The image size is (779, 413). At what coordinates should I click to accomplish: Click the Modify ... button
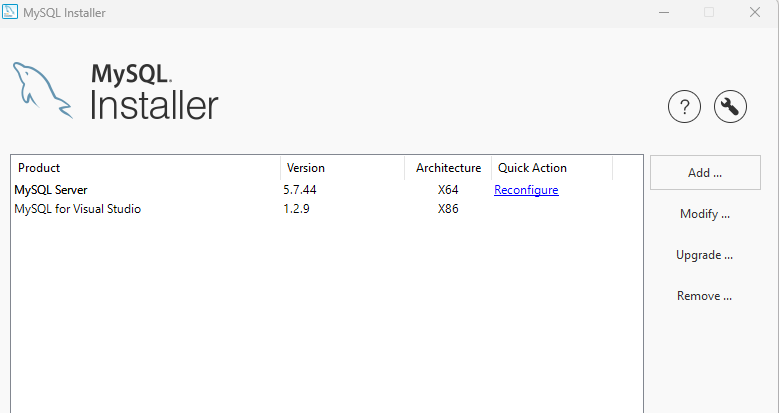(705, 214)
